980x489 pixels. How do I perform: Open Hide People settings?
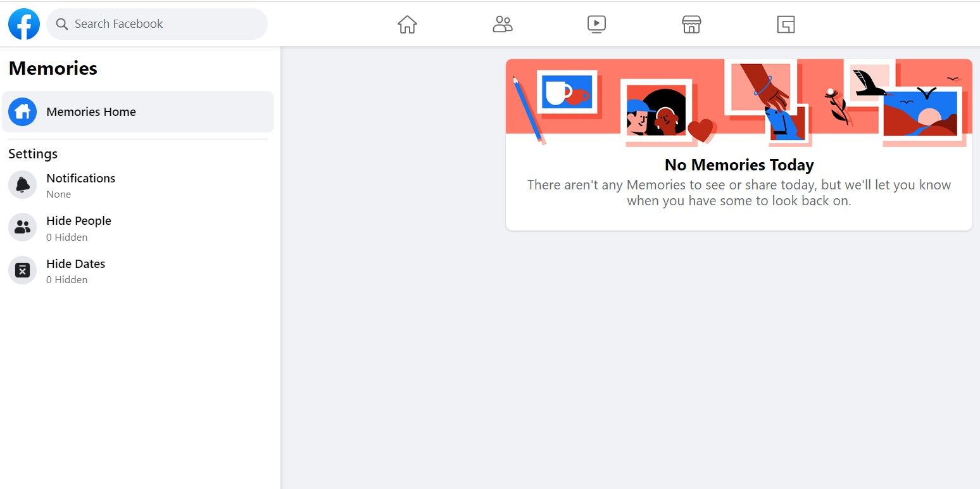coord(79,220)
